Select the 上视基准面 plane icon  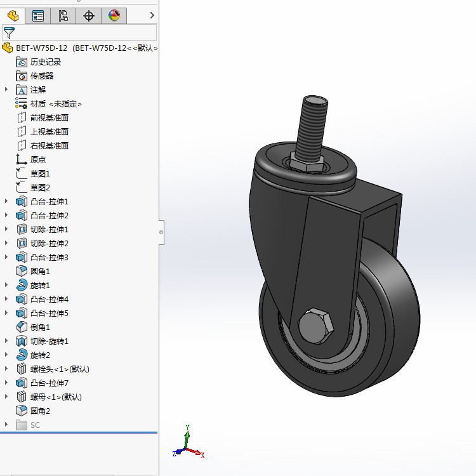(x=21, y=131)
